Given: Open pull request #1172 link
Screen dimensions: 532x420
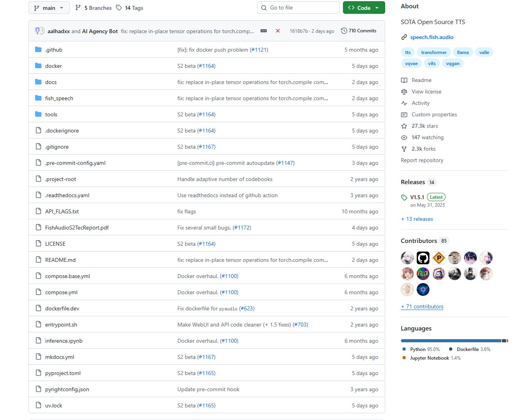Looking at the screenshot, I should [x=242, y=228].
